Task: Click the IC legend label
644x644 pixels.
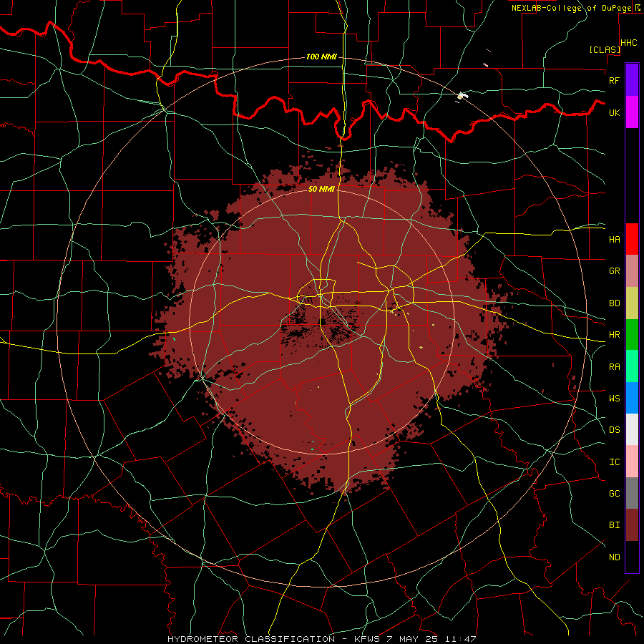Action: (614, 462)
